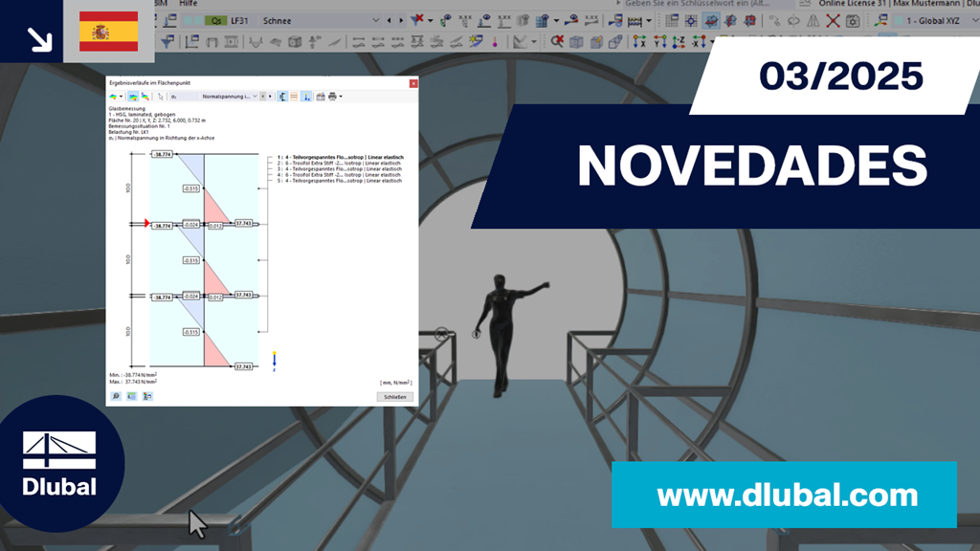This screenshot has height=551, width=980.
Task: Click the second rainbow results icon in the dialog
Action: pos(145,97)
